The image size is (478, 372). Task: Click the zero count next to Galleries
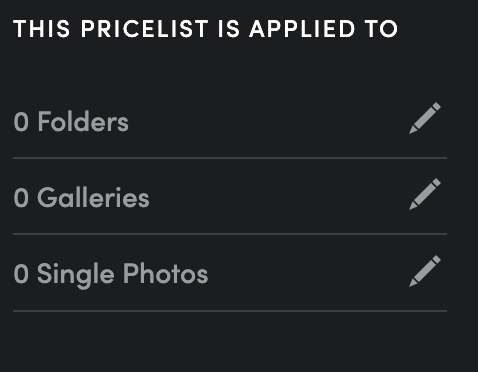[21, 198]
